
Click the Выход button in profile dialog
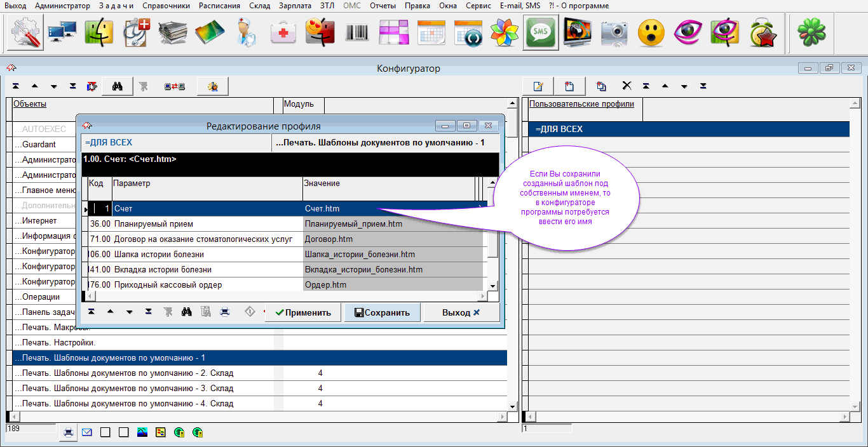coord(461,312)
